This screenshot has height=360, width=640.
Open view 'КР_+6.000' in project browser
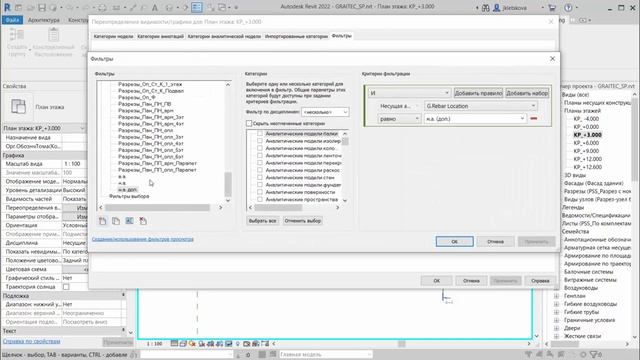tap(586, 143)
